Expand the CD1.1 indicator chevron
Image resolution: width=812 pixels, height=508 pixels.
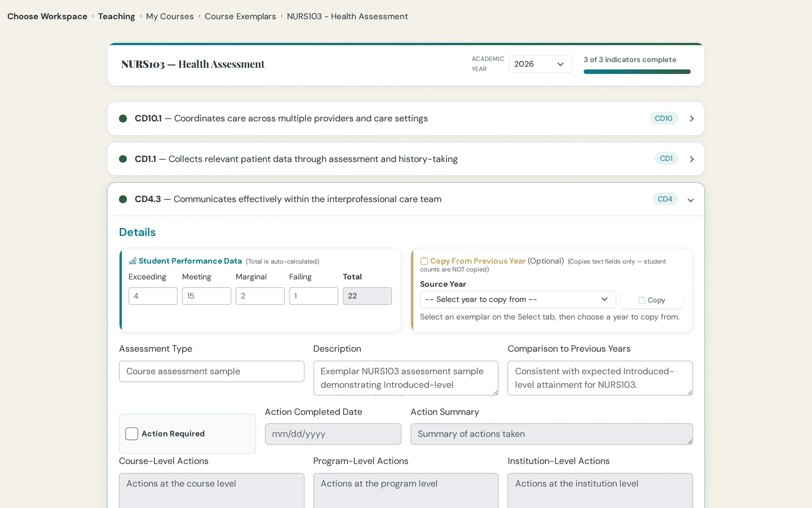pyautogui.click(x=691, y=159)
